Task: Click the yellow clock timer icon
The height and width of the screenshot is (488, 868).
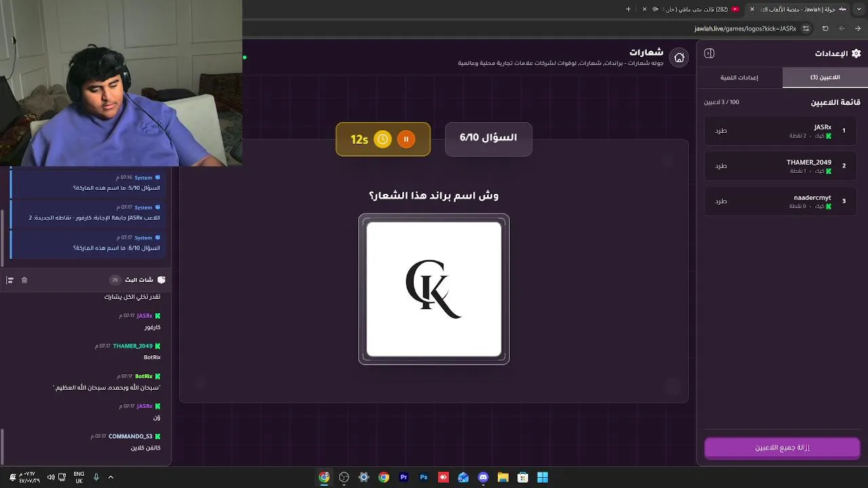Action: [x=382, y=139]
